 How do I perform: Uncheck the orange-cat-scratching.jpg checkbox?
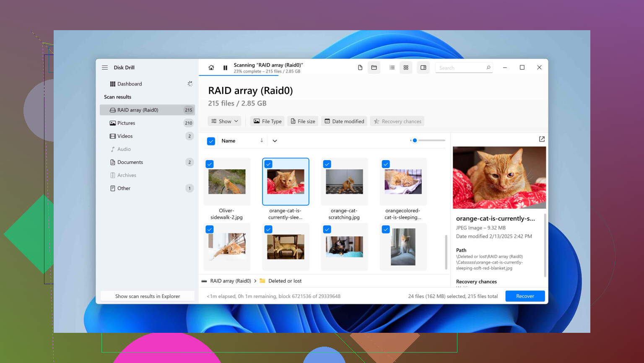tap(327, 164)
